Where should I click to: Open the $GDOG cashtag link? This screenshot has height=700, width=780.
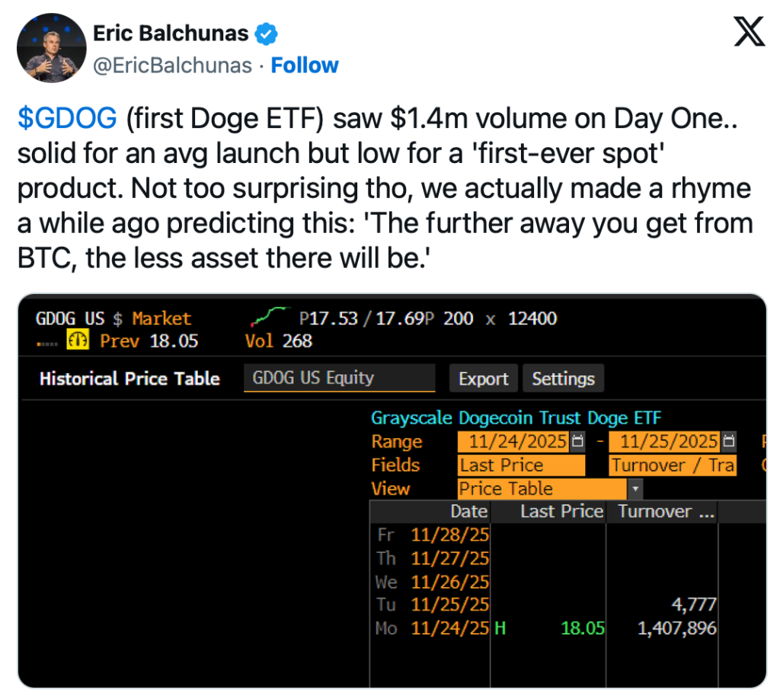[x=68, y=117]
